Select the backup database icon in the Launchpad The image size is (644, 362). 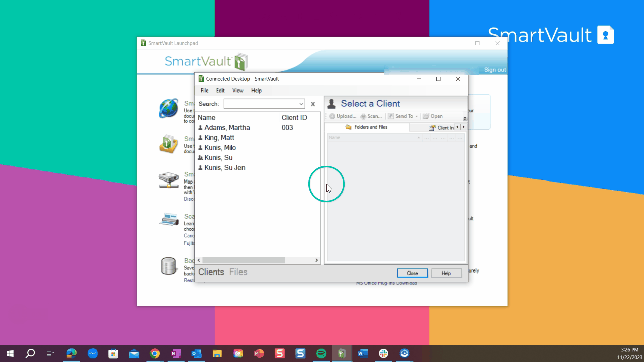pos(169,266)
